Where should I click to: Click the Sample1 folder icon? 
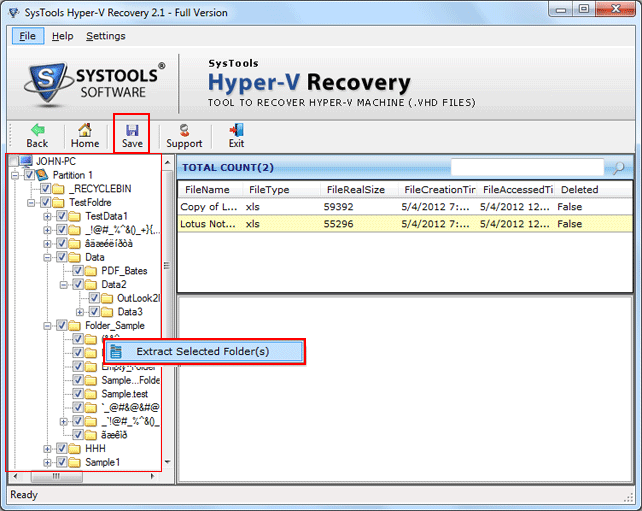(74, 462)
